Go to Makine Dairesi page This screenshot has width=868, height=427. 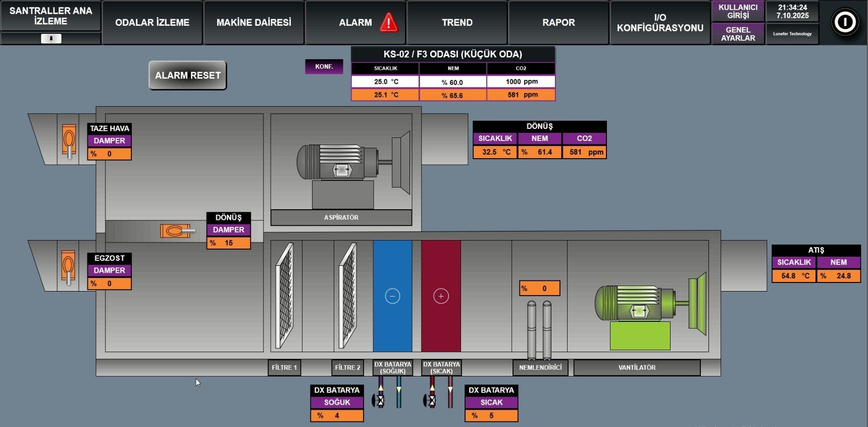click(x=254, y=22)
